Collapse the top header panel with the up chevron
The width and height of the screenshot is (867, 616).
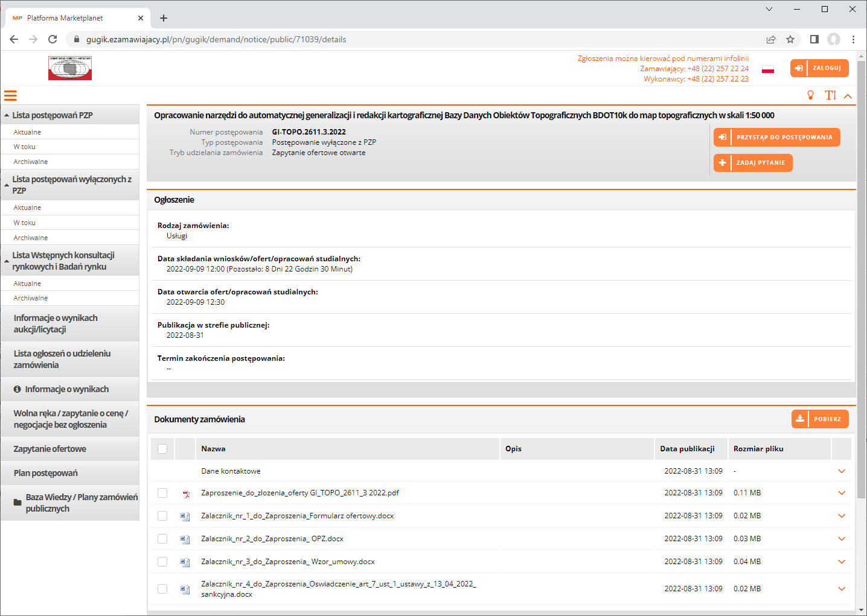point(848,96)
